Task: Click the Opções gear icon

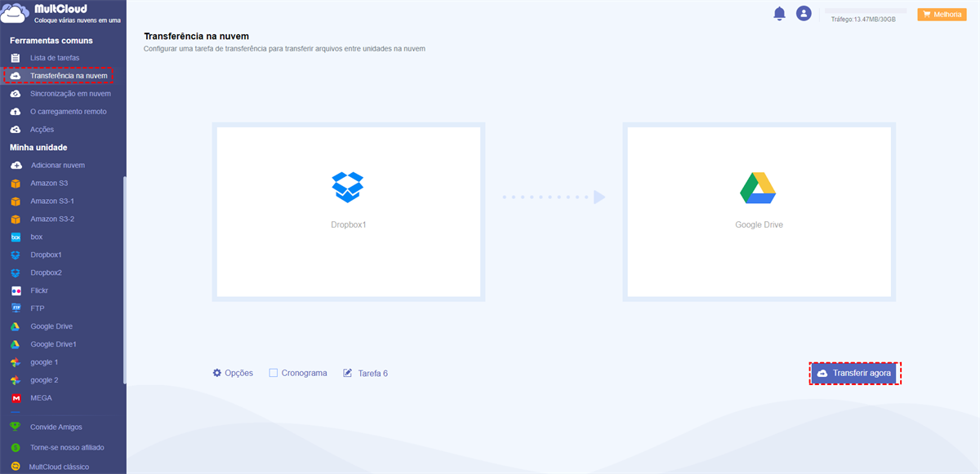Action: click(x=217, y=373)
